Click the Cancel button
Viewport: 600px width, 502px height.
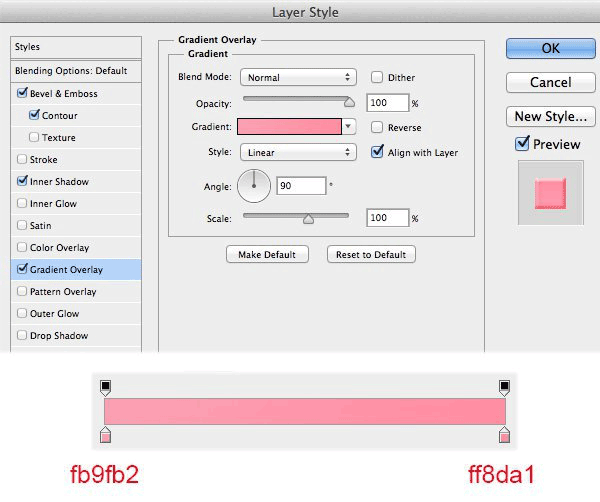(551, 82)
